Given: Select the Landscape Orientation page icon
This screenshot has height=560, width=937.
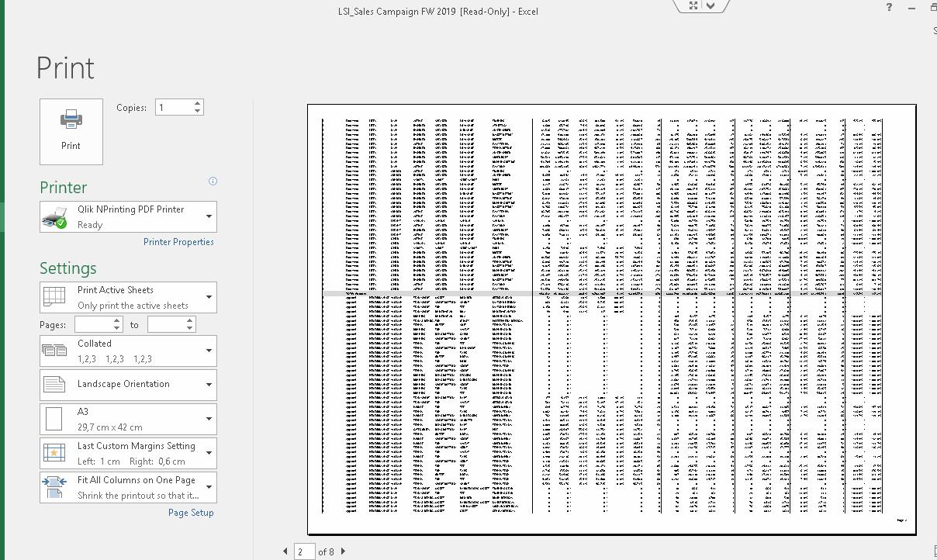Looking at the screenshot, I should 55,383.
